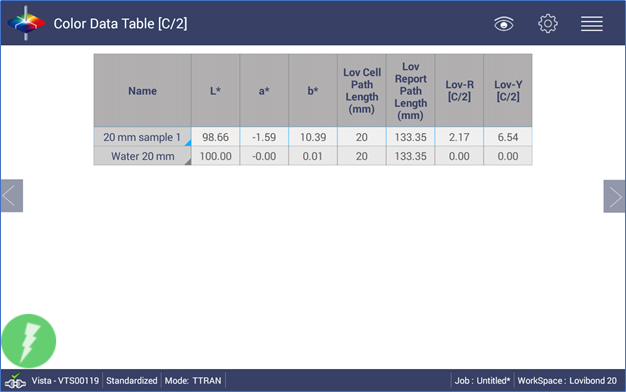Open the hamburger menu icon
The height and width of the screenshot is (392, 626).
592,24
